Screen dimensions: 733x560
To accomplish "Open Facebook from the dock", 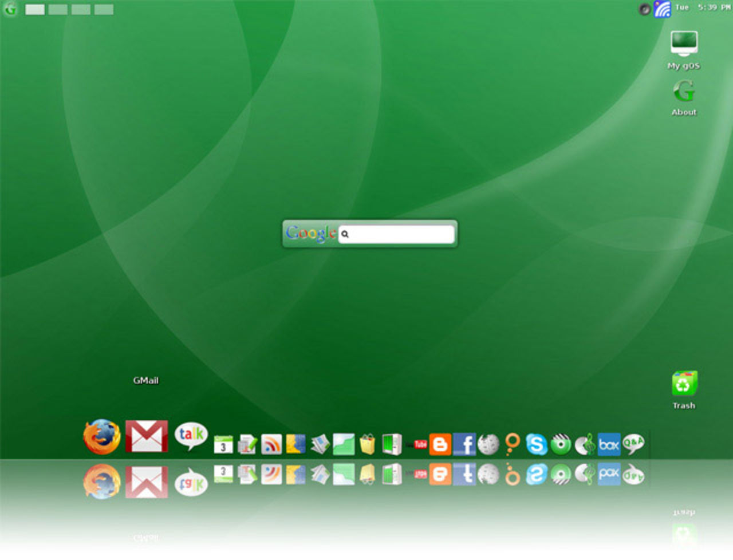I will click(464, 444).
